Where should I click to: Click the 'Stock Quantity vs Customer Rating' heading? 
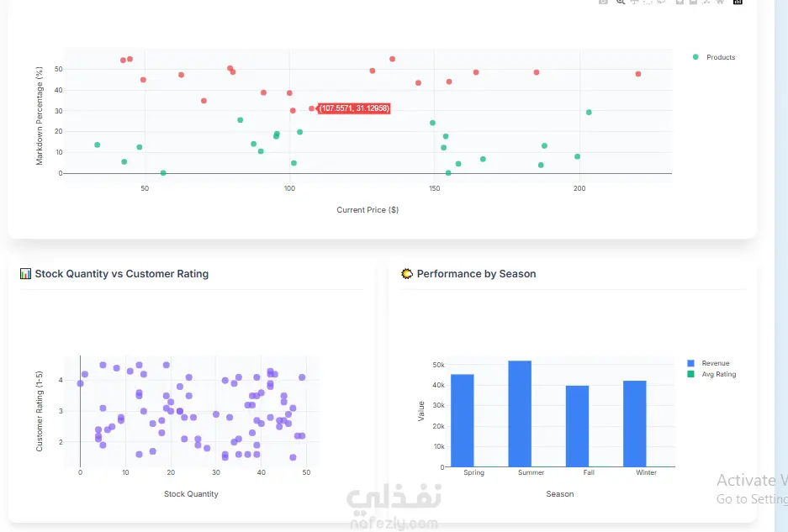[122, 274]
